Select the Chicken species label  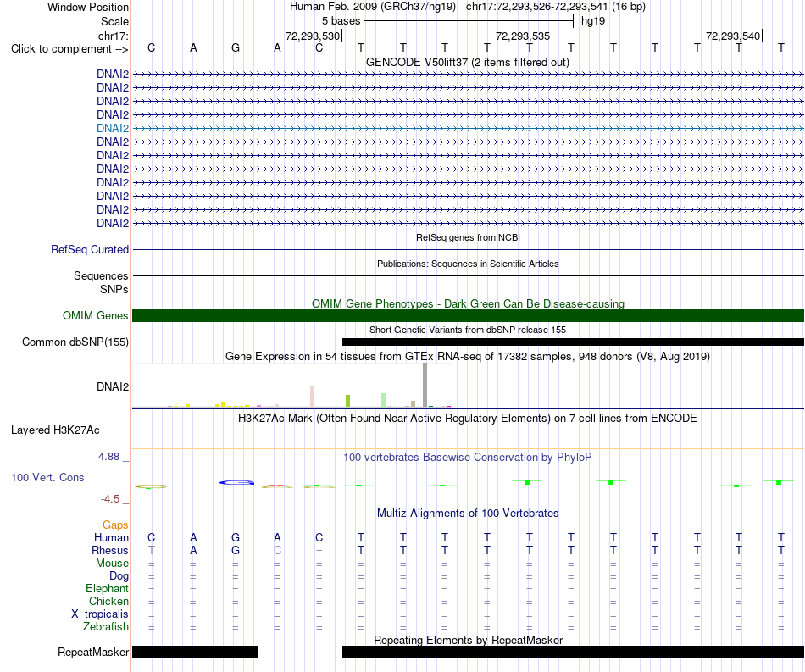108,601
